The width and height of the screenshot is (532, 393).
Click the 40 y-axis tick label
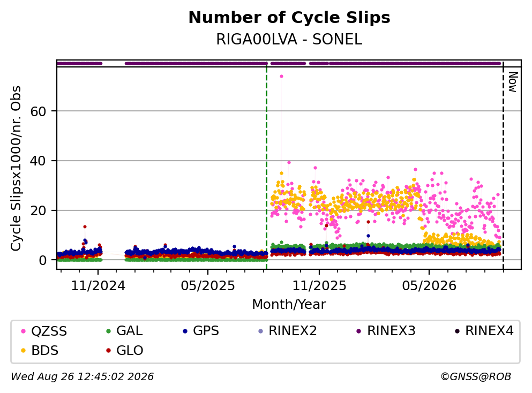(38, 161)
